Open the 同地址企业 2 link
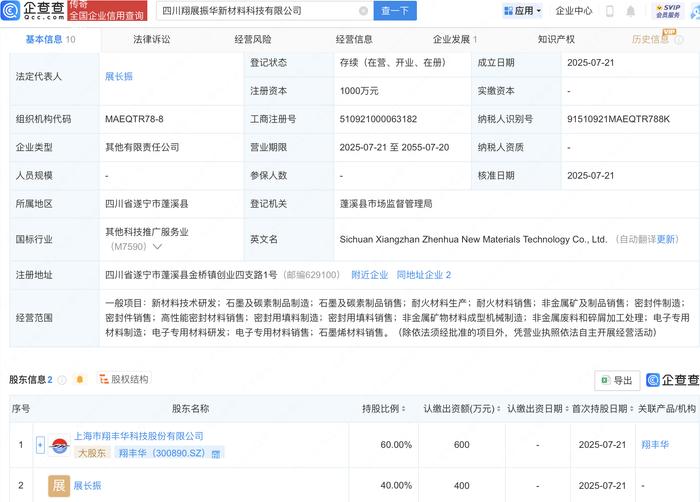This screenshot has width=700, height=502. click(x=424, y=275)
